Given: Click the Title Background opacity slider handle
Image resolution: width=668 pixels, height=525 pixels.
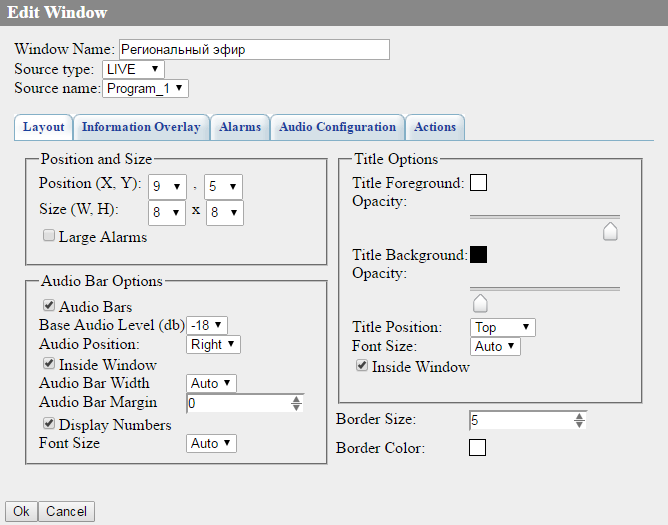Looking at the screenshot, I should (x=480, y=303).
